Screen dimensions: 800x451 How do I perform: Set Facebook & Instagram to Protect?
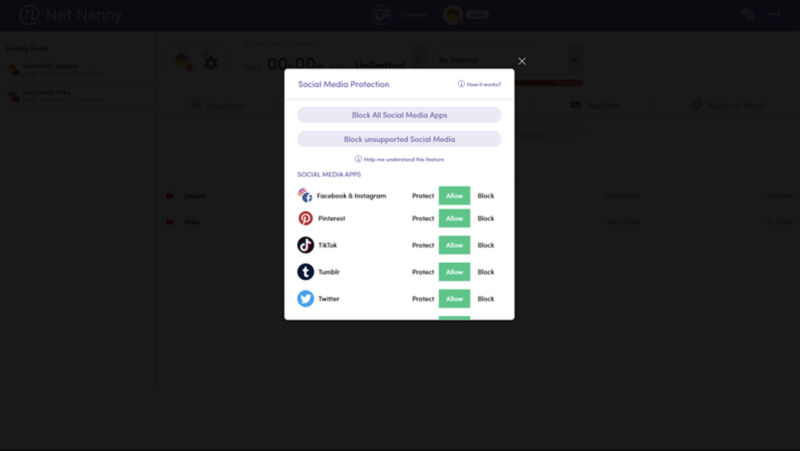(x=423, y=196)
